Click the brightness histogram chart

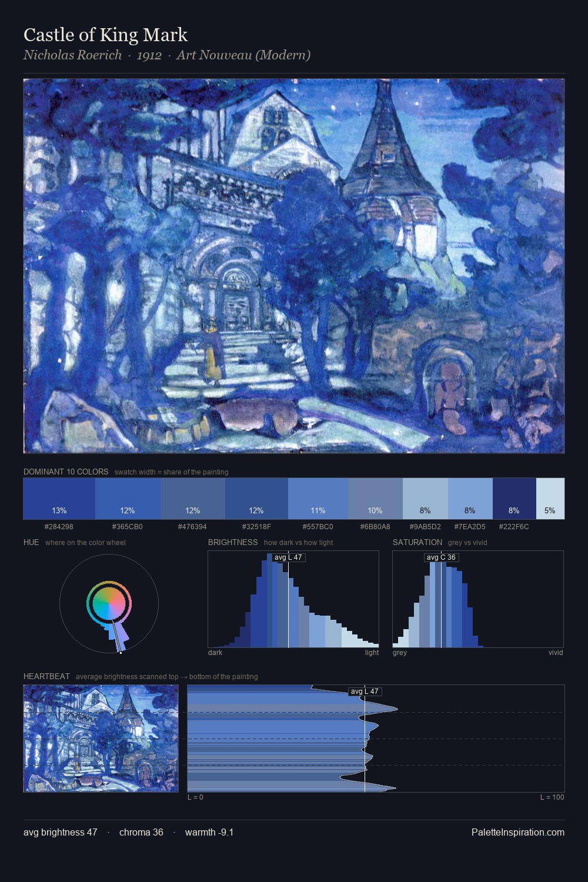coord(293,599)
